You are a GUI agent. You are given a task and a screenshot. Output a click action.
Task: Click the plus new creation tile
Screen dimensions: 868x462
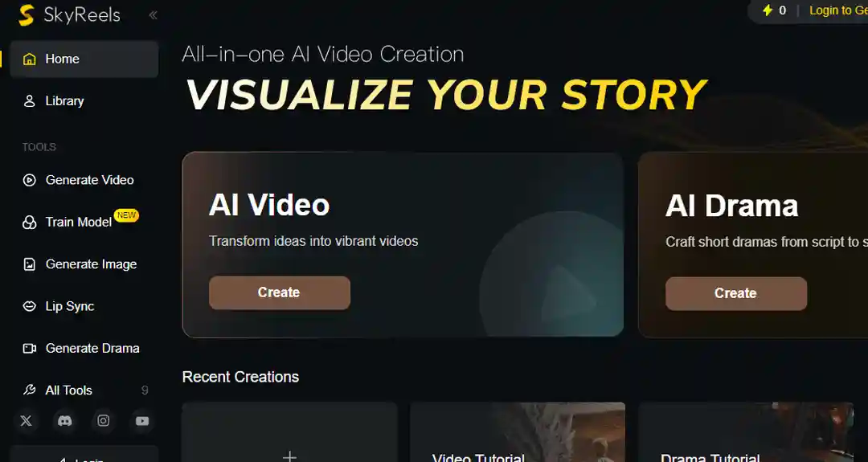(x=289, y=432)
